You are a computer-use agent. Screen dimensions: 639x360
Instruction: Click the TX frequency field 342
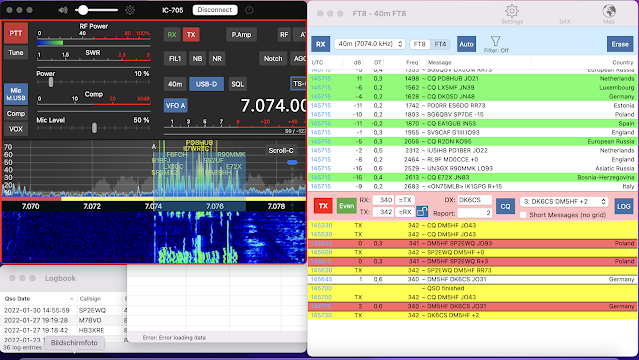(x=383, y=212)
